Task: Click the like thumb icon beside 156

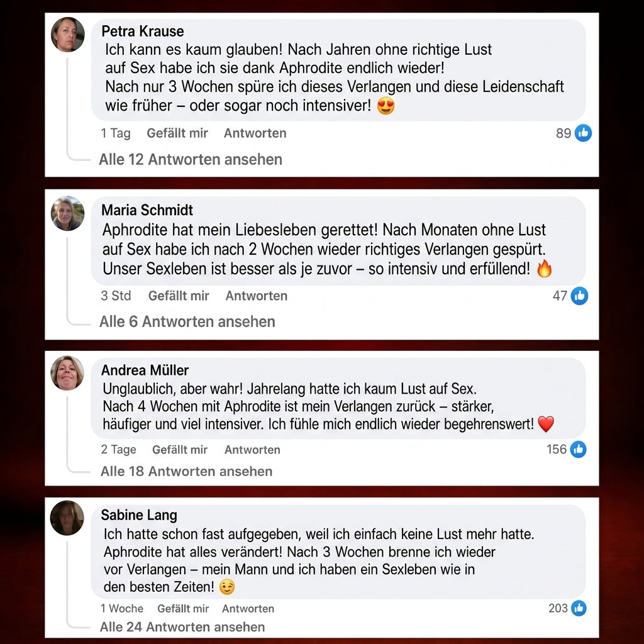Action: pyautogui.click(x=579, y=449)
